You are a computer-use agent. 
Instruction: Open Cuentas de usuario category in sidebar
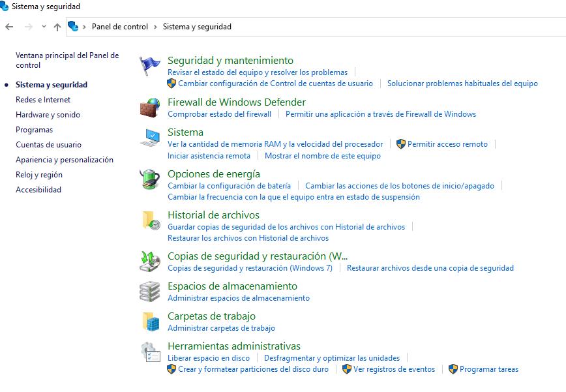48,145
